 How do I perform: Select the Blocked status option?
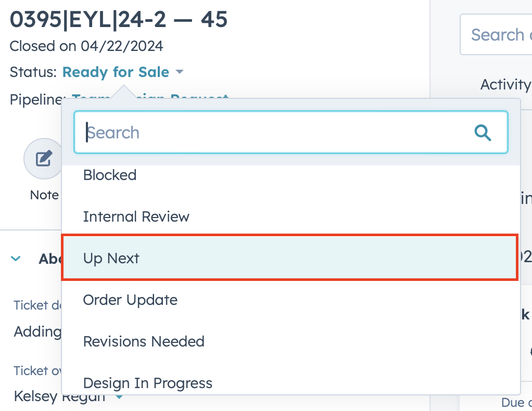click(x=110, y=175)
